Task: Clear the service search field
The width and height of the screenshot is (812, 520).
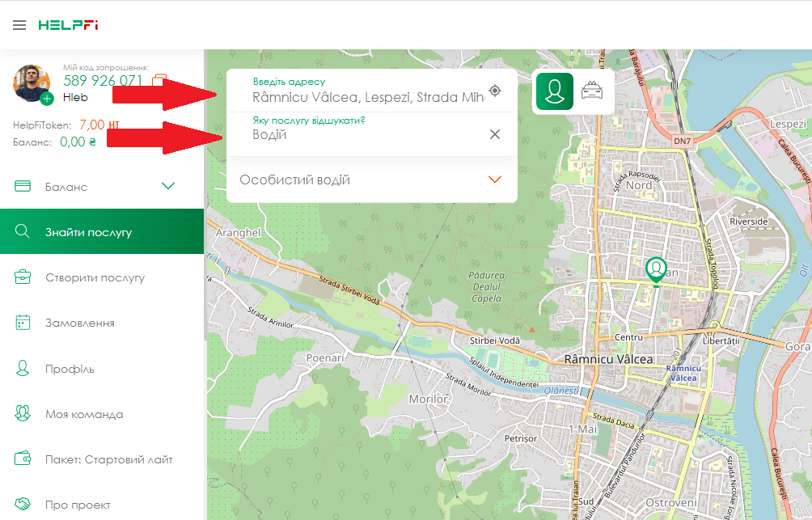Action: coord(495,134)
